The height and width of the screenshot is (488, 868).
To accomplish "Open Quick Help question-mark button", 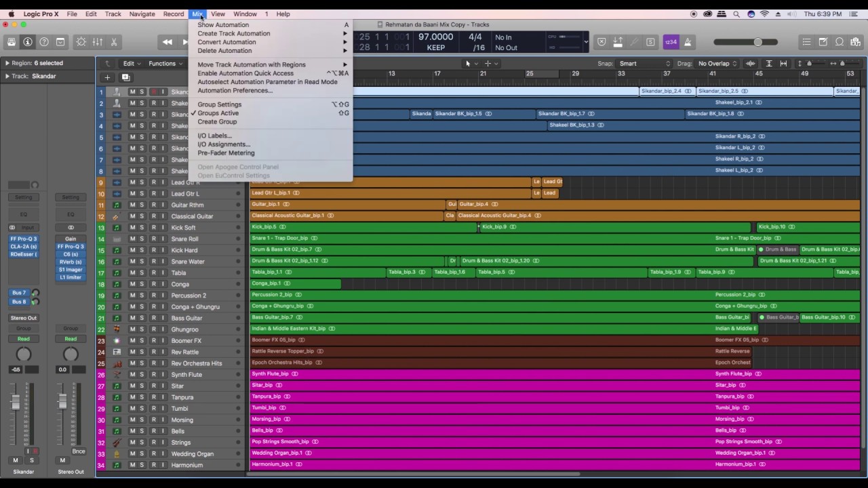I will click(44, 42).
